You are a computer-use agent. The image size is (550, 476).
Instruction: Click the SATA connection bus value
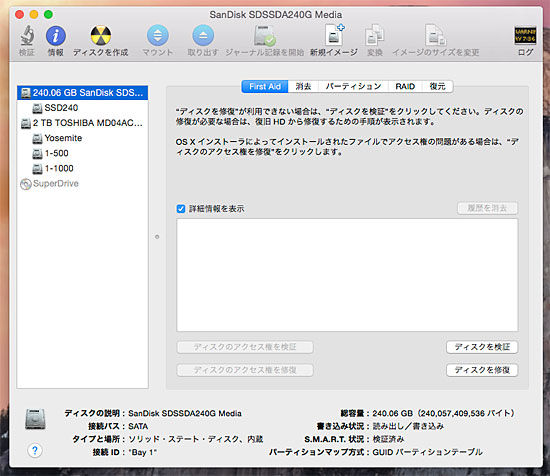[138, 426]
